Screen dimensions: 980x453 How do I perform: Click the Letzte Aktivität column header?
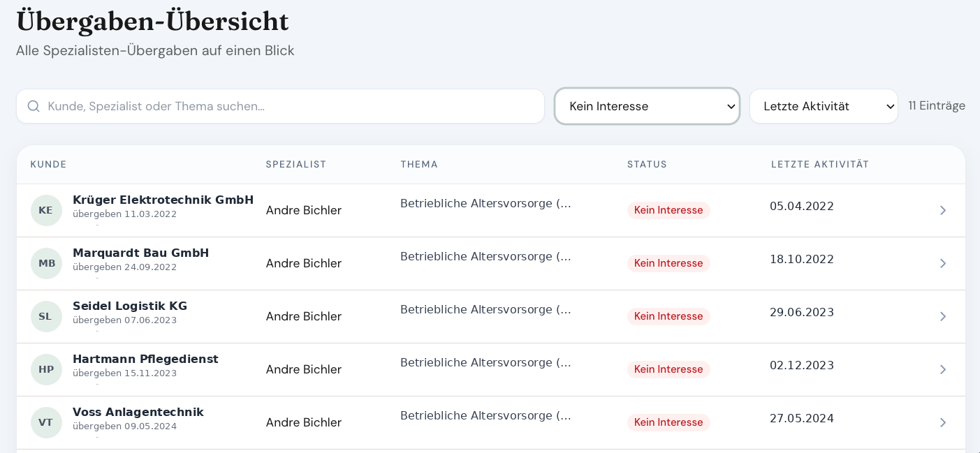click(x=820, y=165)
